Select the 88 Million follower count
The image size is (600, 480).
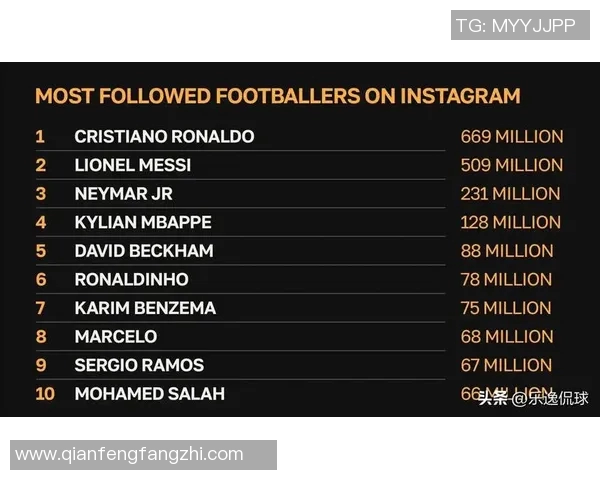pos(506,251)
